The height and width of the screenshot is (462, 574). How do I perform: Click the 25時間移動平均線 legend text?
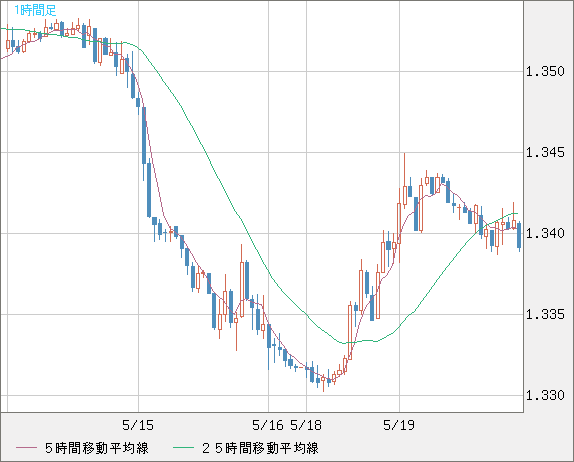(260, 448)
